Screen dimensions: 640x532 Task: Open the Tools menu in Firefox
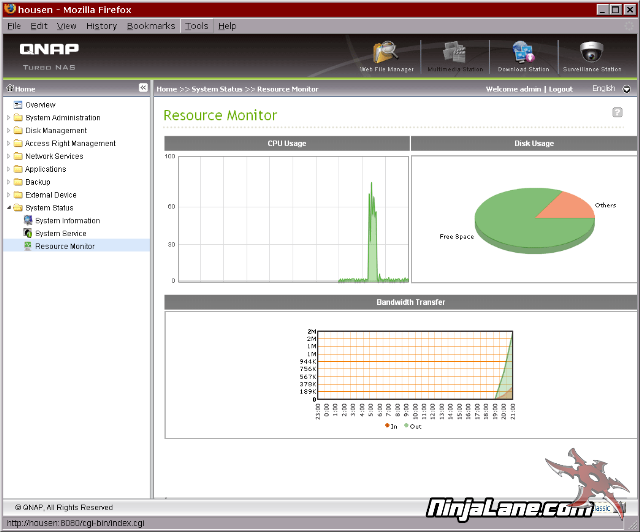[x=196, y=26]
